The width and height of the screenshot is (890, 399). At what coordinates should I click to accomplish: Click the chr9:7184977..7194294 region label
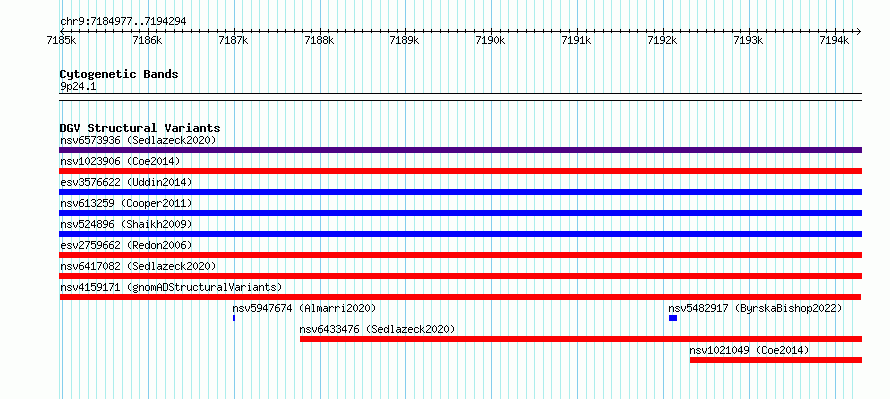(123, 22)
